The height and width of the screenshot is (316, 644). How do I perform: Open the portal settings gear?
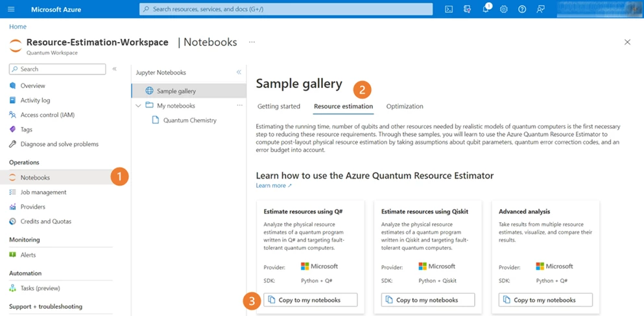[503, 9]
